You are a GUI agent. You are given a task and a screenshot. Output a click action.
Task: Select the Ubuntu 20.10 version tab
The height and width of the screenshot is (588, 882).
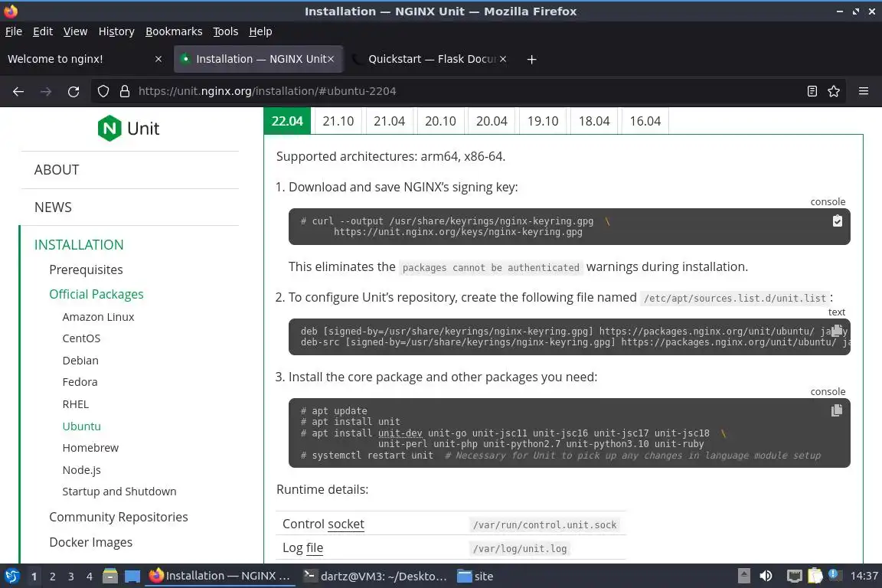[x=440, y=121]
